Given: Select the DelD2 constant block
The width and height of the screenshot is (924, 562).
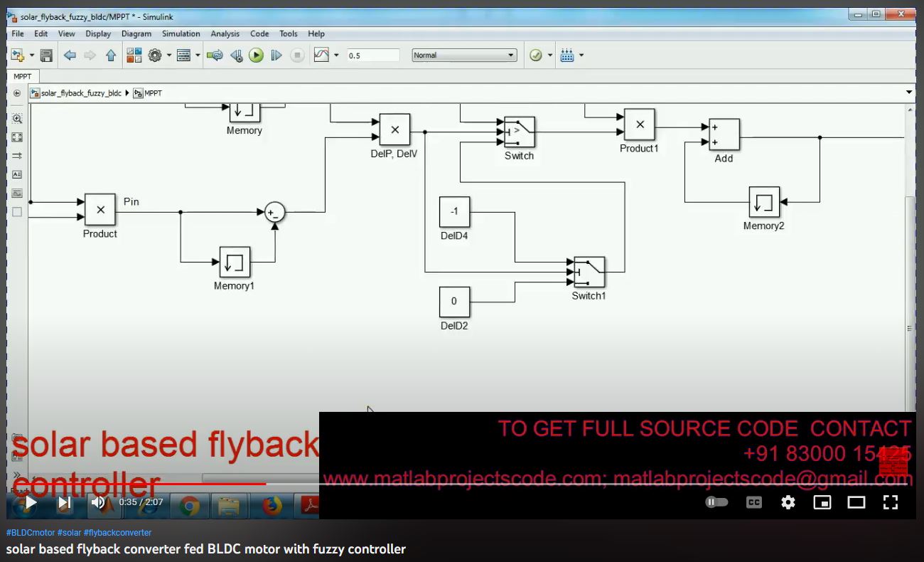Looking at the screenshot, I should [454, 302].
